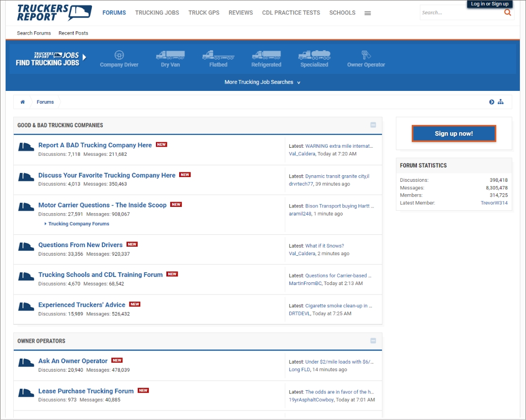Open Motor Carrier Questions - The Inside Scoop

tap(102, 205)
